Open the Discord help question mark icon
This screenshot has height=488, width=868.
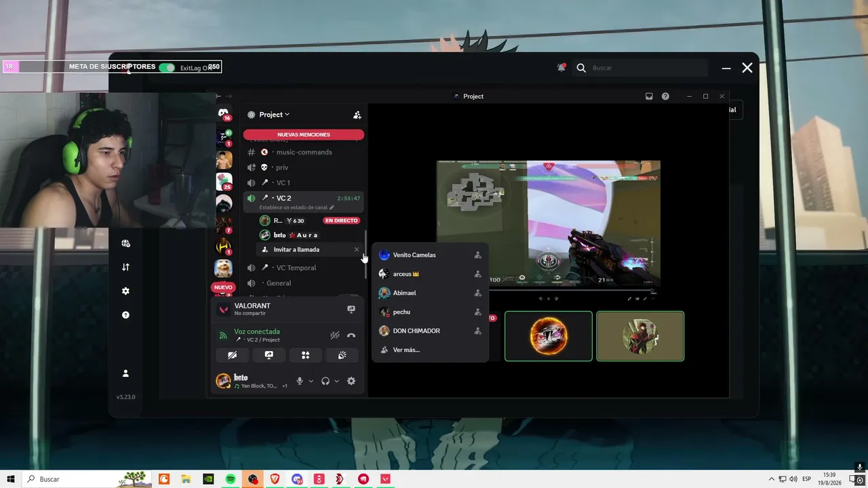click(665, 96)
